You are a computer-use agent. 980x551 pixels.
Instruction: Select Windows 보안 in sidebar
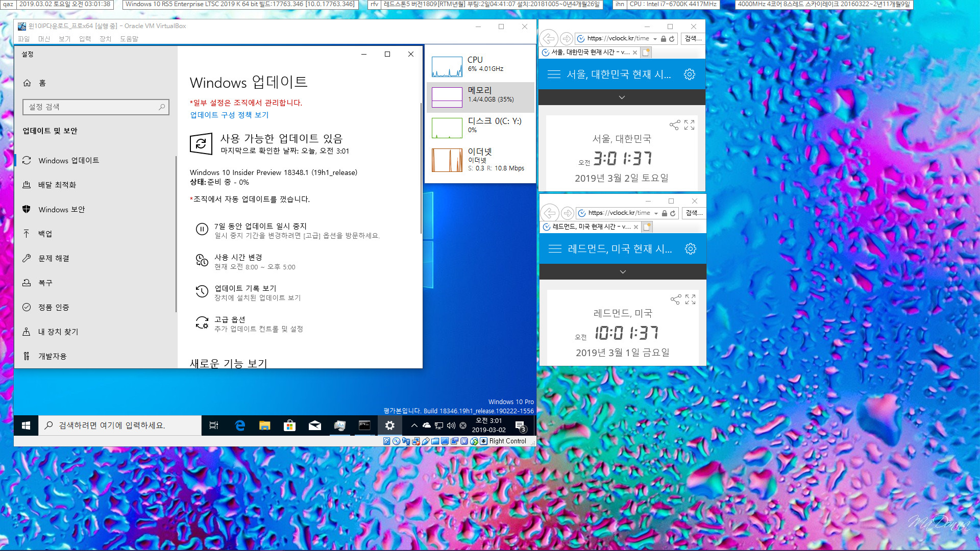61,209
